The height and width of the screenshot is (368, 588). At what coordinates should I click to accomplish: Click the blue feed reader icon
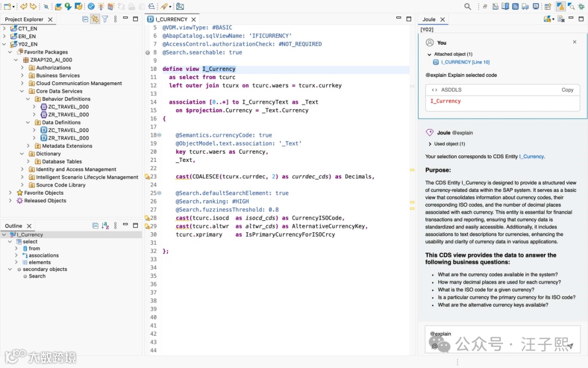click(516, 7)
